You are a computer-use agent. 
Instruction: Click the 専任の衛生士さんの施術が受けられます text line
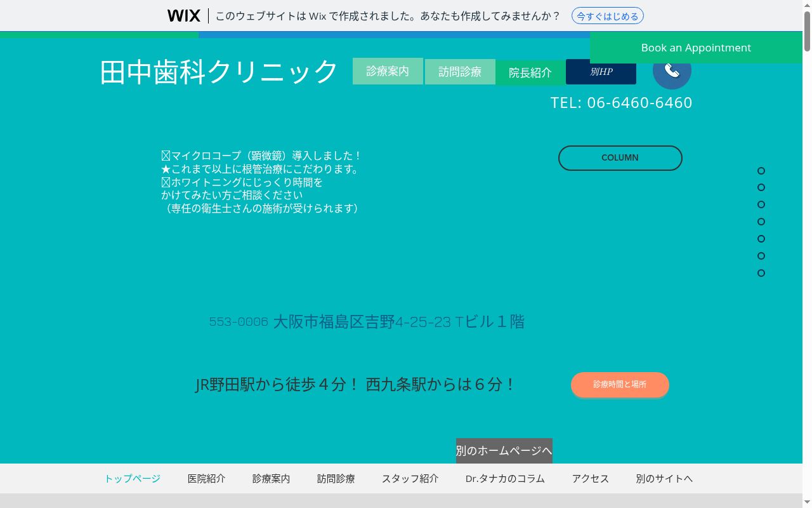(262, 208)
